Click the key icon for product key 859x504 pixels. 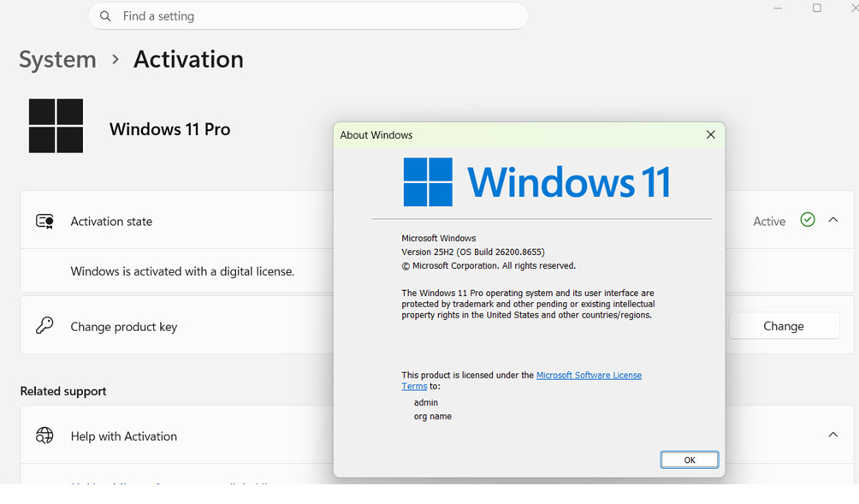pos(44,325)
